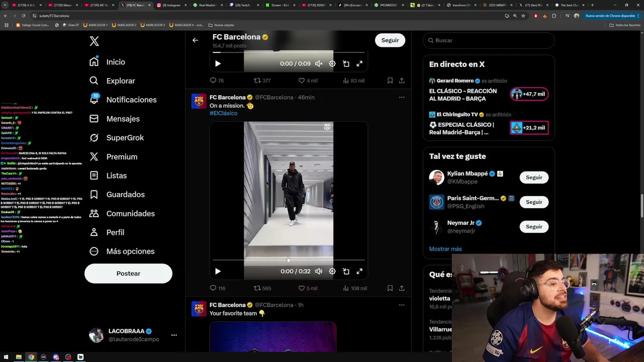View stats of post with 83 mil views
The height and width of the screenshot is (362, 644).
(354, 80)
